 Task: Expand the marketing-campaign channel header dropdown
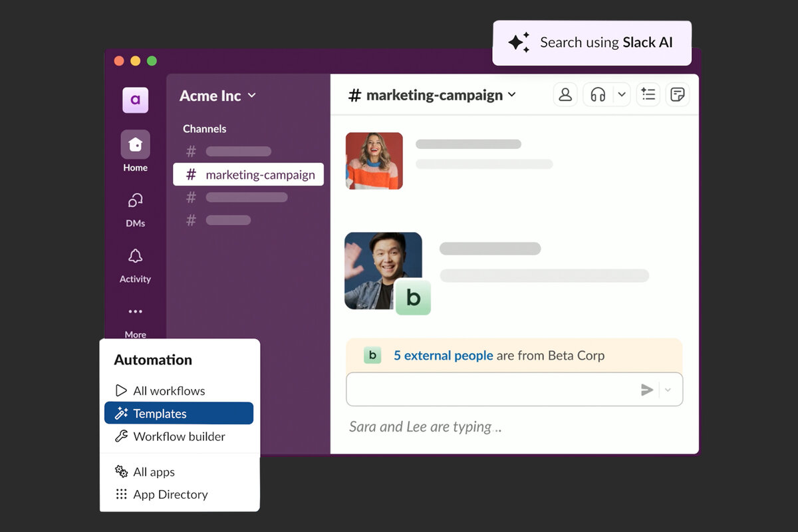[511, 94]
